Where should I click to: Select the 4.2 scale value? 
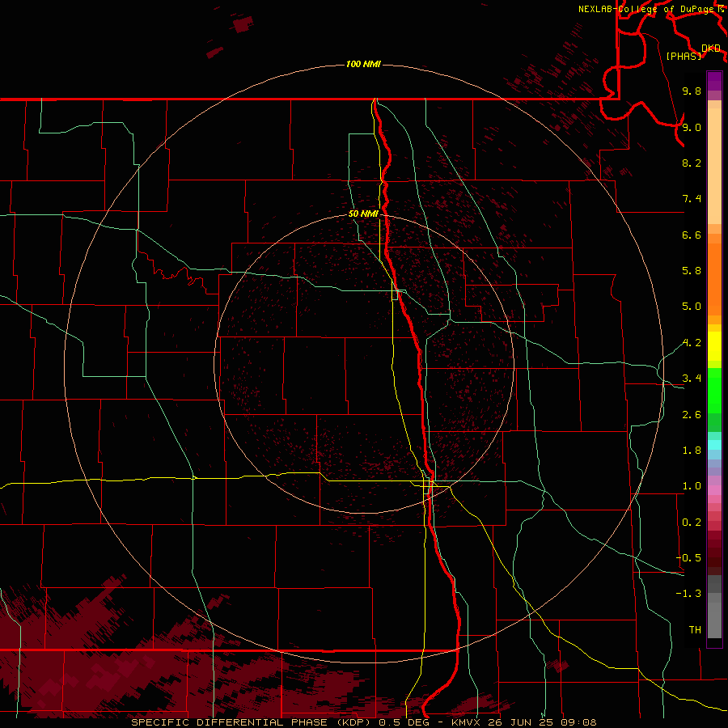point(692,343)
